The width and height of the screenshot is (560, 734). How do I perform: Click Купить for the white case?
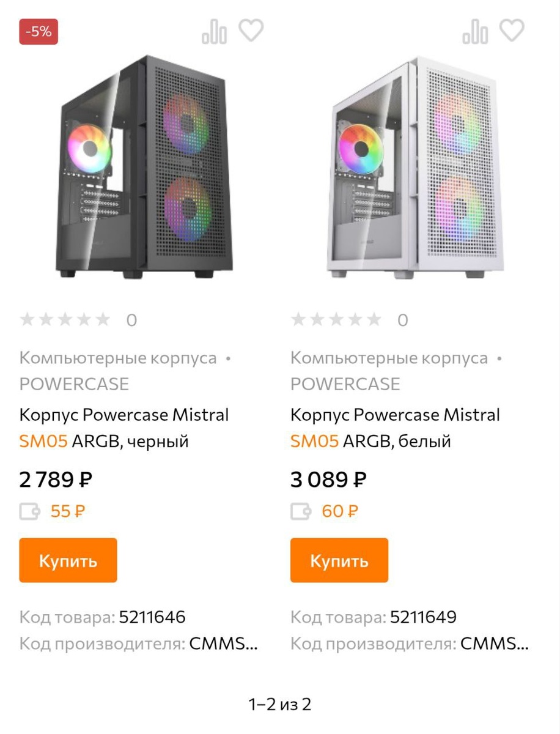[339, 560]
